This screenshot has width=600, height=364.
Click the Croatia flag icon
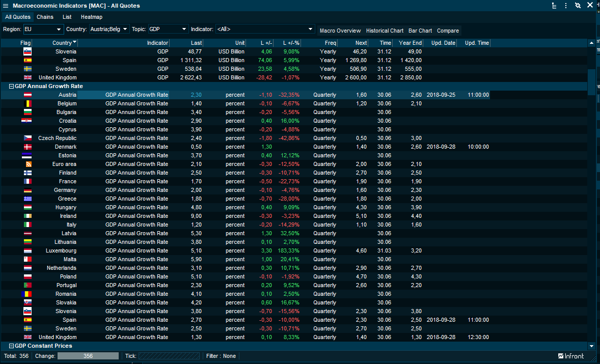27,121
